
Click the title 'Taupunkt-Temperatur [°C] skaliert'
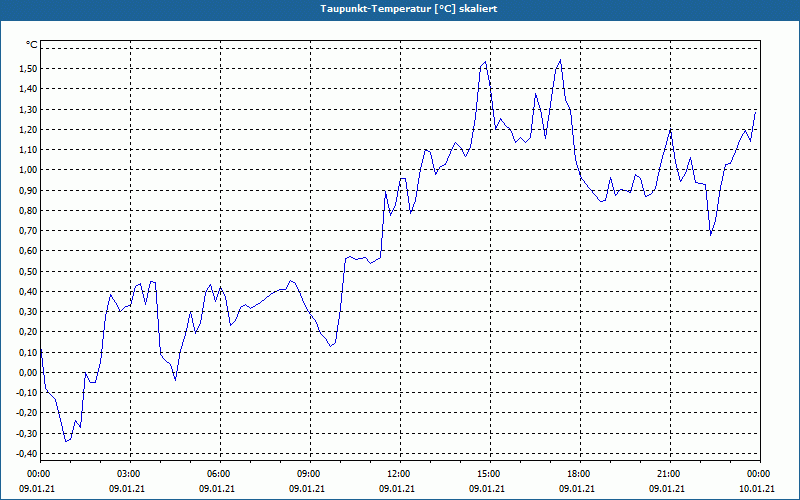(409, 9)
